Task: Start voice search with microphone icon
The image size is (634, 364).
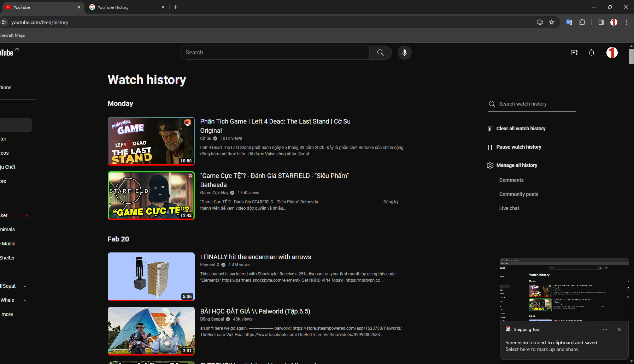Action: (405, 53)
